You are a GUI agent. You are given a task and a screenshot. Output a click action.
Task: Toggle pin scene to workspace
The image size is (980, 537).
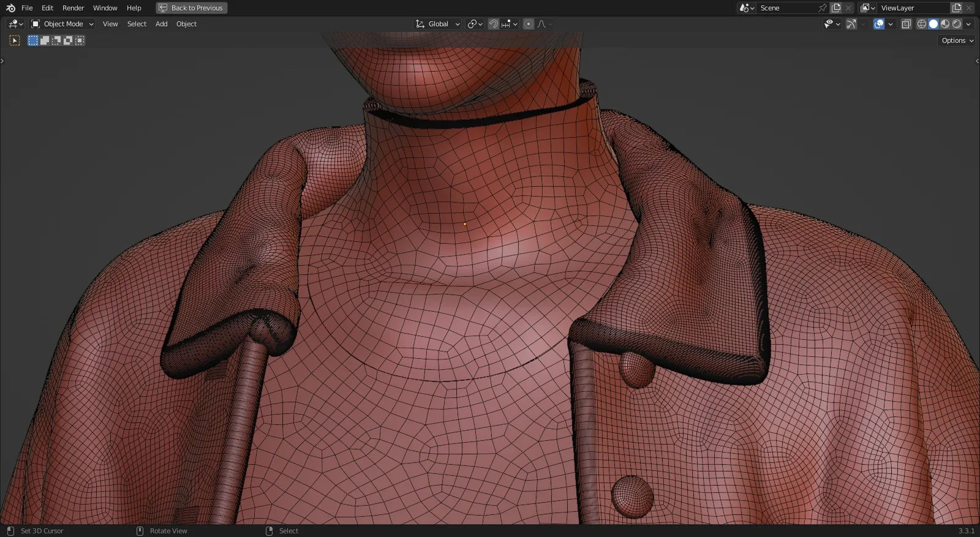point(823,8)
